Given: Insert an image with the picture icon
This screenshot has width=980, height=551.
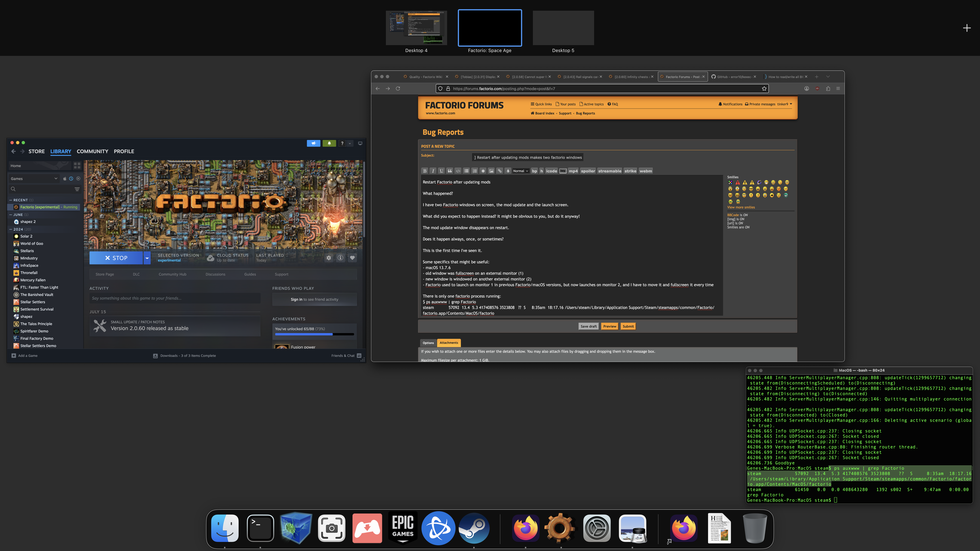Looking at the screenshot, I should tap(492, 171).
